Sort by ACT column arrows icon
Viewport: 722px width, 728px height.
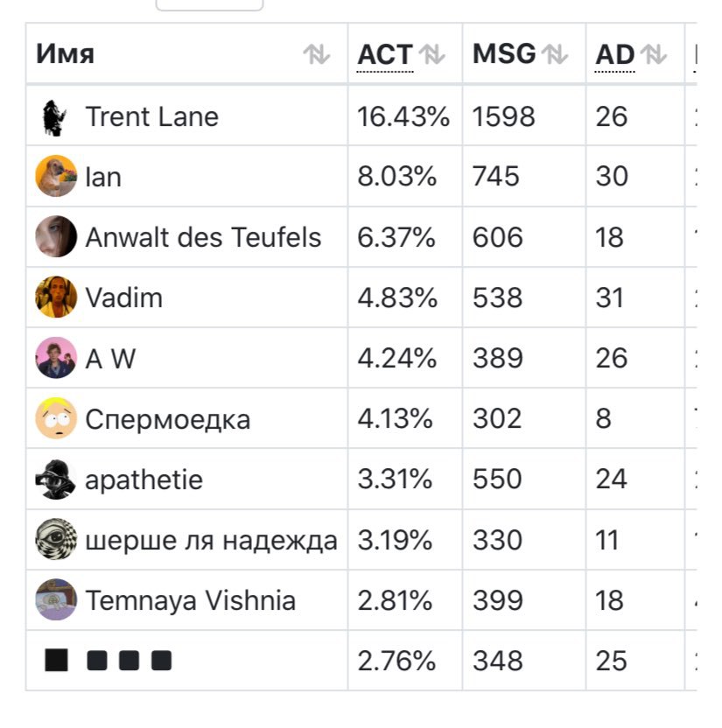pyautogui.click(x=431, y=54)
